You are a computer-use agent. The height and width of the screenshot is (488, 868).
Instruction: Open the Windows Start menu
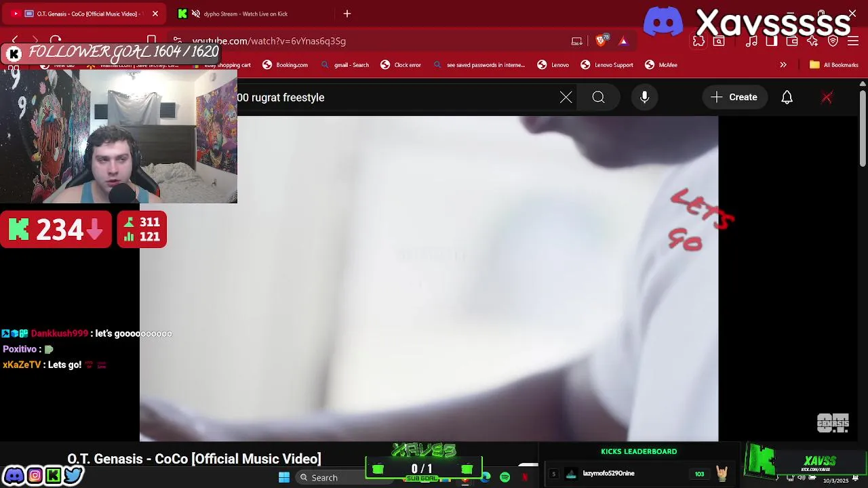tap(284, 478)
